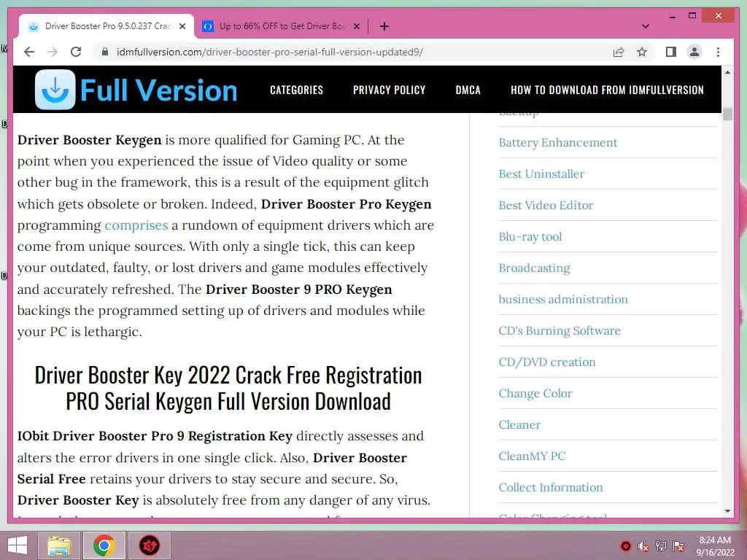Open Cleaner category

[519, 425]
